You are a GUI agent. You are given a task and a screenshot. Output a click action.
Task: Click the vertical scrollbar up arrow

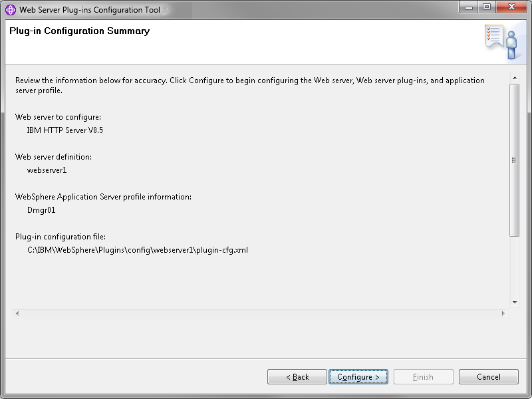pos(515,78)
